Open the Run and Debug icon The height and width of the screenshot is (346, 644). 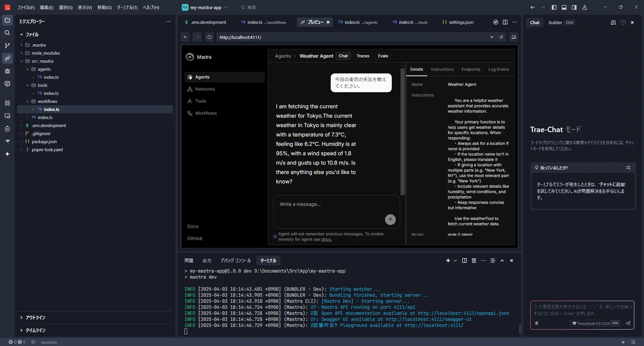tap(7, 71)
